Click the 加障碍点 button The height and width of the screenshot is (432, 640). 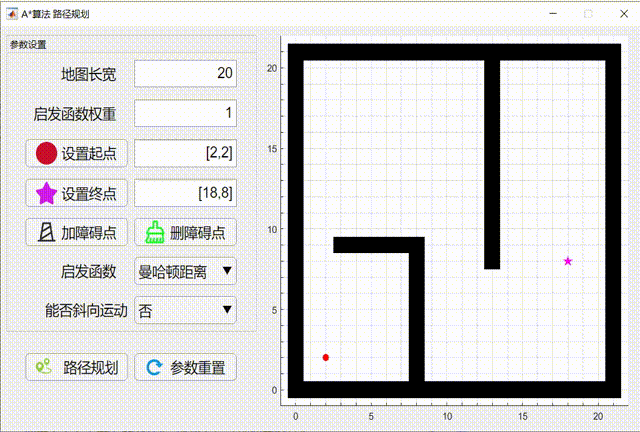pyautogui.click(x=77, y=232)
